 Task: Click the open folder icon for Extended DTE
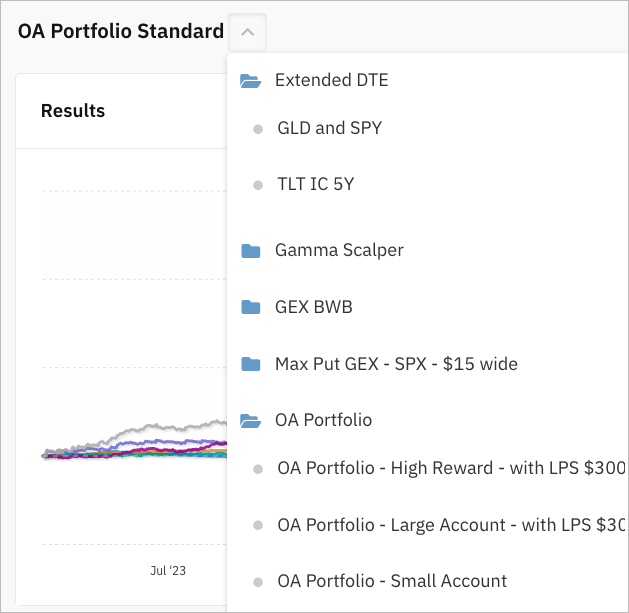click(x=251, y=81)
